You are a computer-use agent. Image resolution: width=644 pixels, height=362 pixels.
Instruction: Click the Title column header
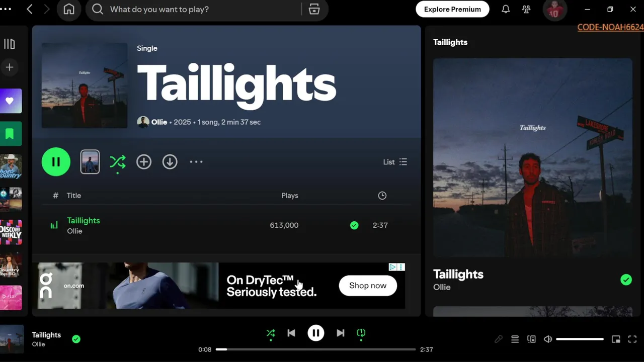(x=74, y=196)
